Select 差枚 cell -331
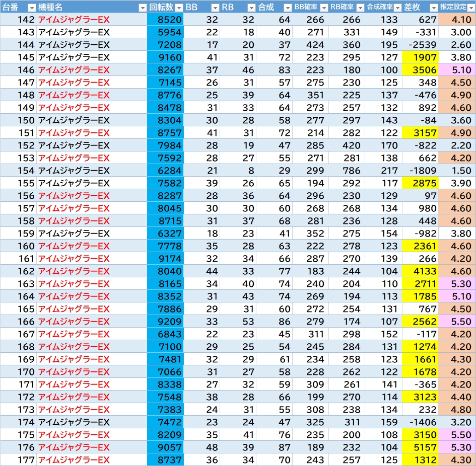Screen dimensions: 476x466 tap(420, 32)
